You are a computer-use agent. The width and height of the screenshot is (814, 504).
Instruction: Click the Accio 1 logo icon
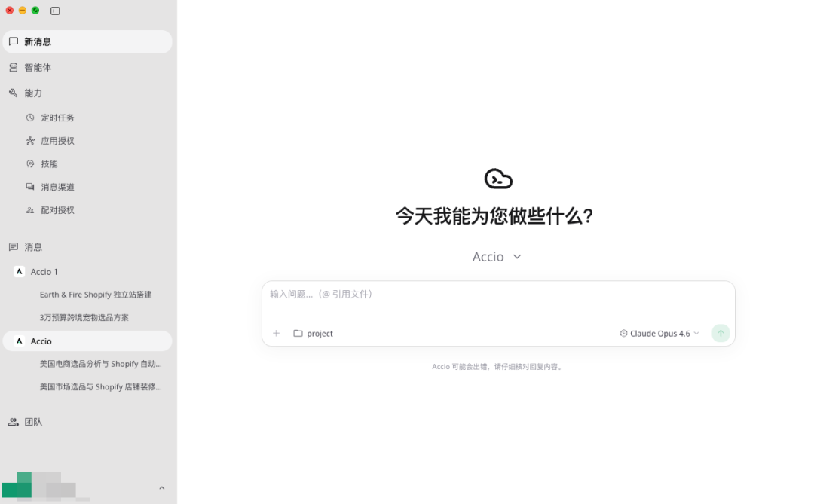[19, 271]
